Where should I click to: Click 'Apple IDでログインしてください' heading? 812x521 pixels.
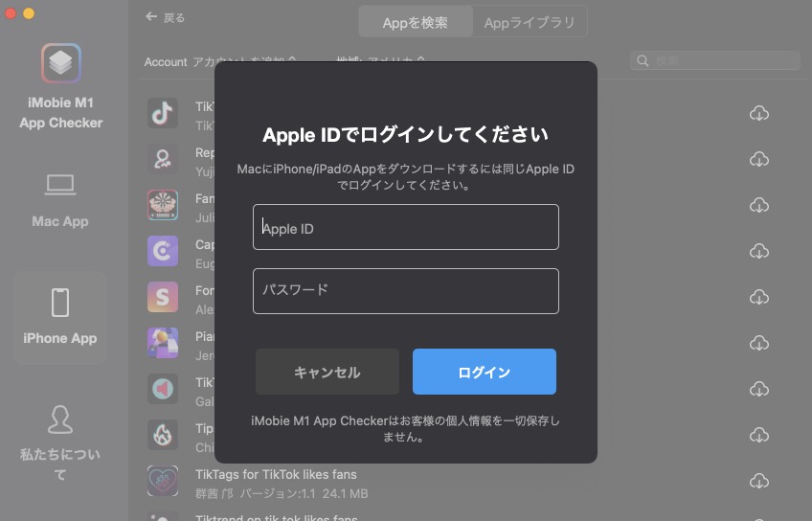pos(405,135)
